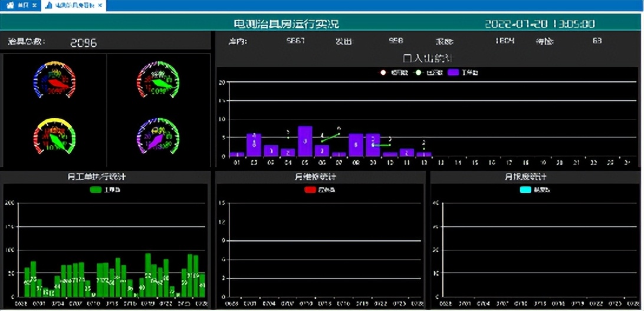644x311 pixels.
Task: Toggle the red legend in 月维修统计 chart
Action: tap(320, 190)
